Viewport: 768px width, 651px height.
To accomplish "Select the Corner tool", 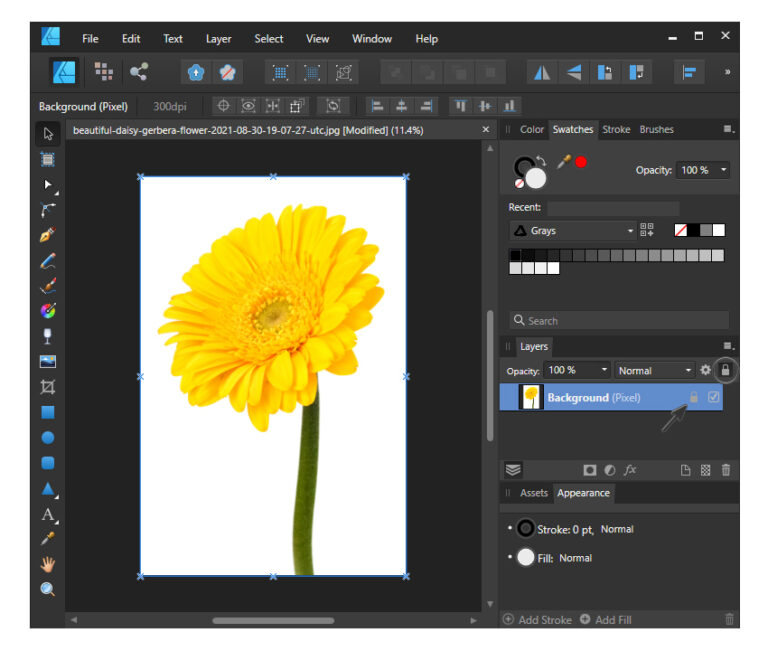I will pos(48,210).
